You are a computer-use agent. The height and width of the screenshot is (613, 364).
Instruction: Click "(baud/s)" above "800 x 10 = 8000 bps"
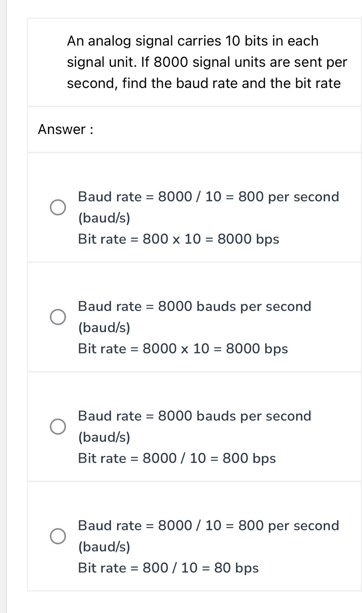[x=104, y=218]
